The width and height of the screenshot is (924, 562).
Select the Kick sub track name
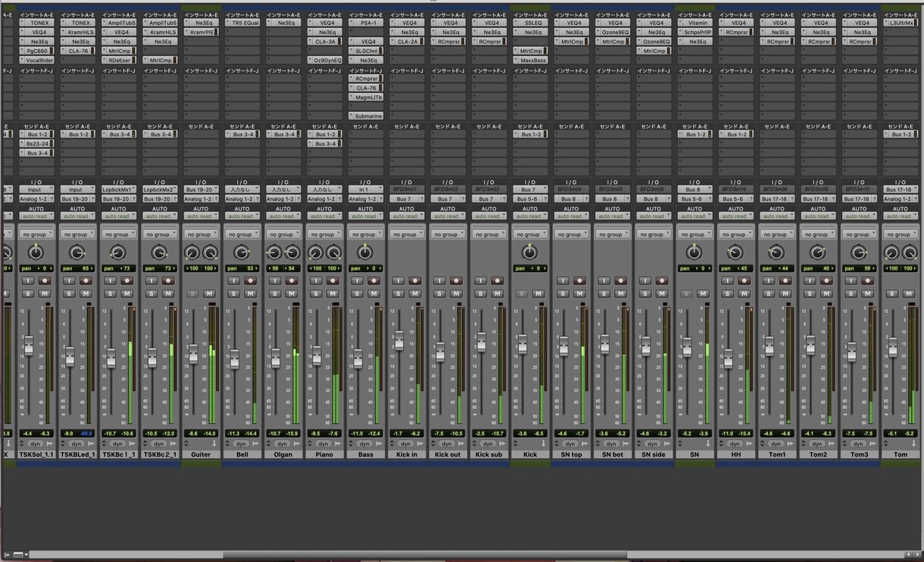coord(489,454)
